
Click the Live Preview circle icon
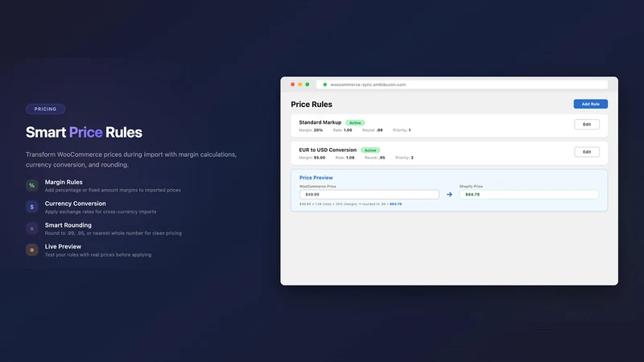tap(32, 250)
